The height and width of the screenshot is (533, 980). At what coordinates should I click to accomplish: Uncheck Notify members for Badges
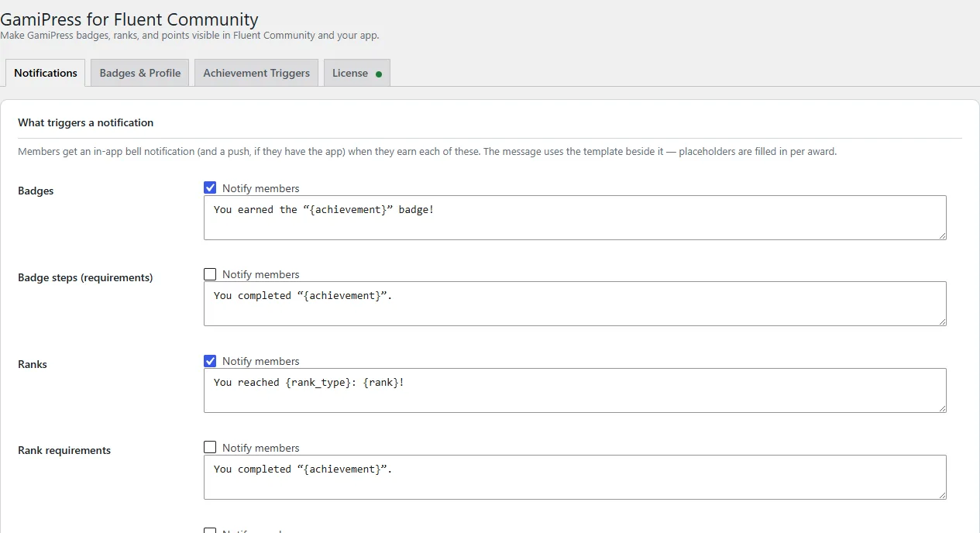pyautogui.click(x=210, y=187)
